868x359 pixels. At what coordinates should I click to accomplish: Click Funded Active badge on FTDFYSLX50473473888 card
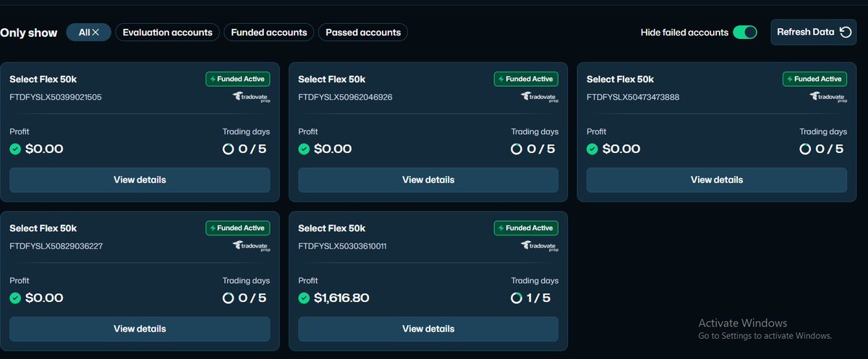coord(814,79)
